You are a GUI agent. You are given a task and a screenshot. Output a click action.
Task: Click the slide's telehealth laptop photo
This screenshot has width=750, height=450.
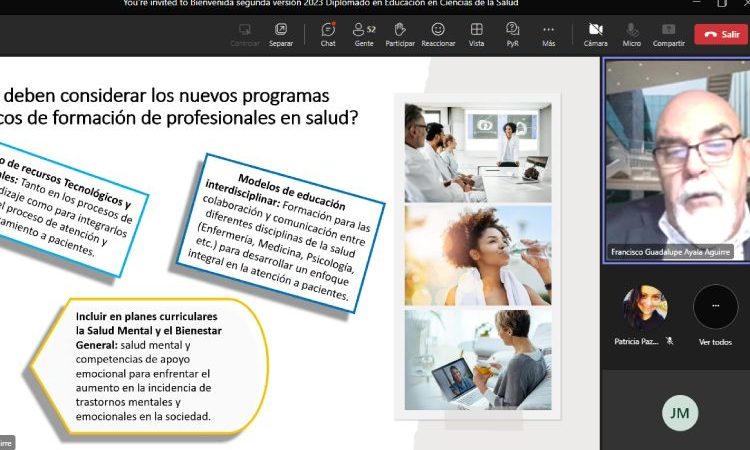click(478, 360)
